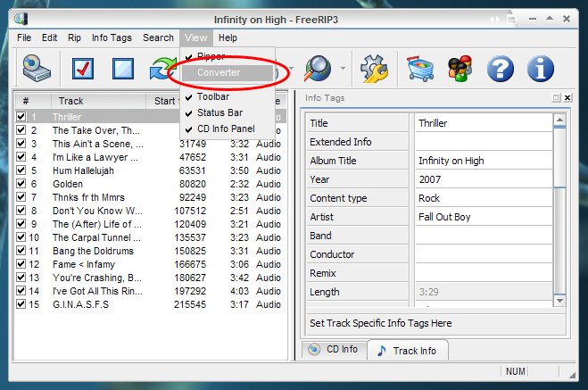Click the window resize grip in the status bar

tap(572, 374)
